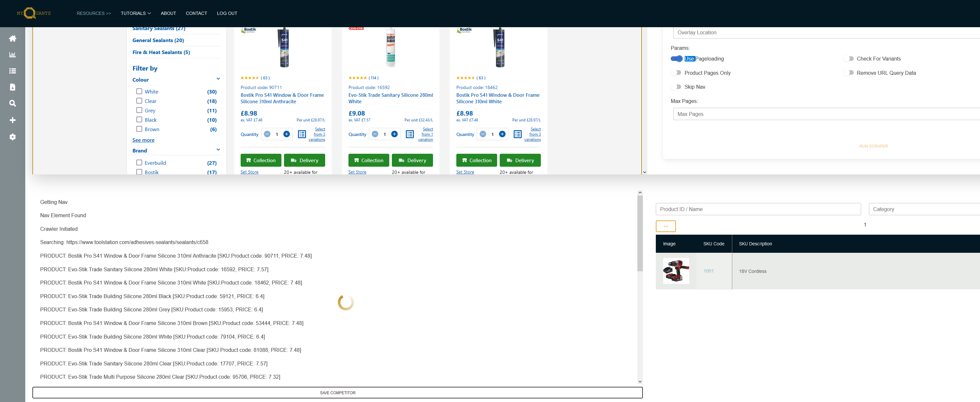
Task: Focus the Max Pages field
Action: pos(826,114)
